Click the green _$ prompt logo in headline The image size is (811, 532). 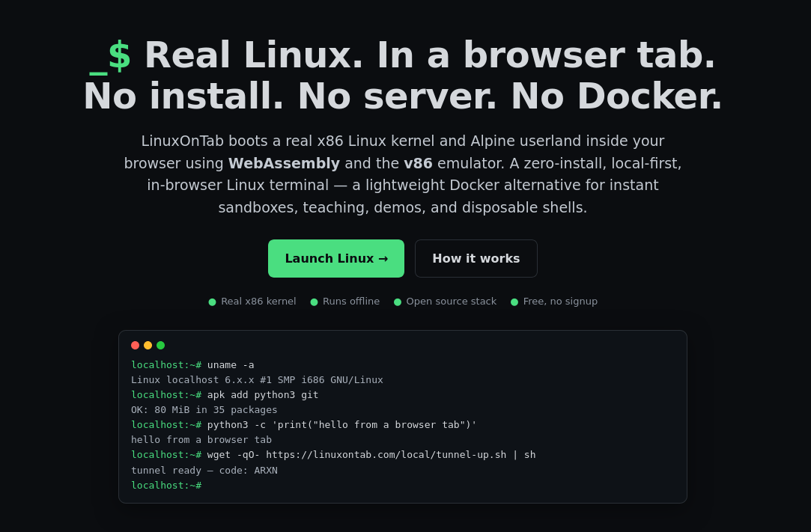point(109,56)
